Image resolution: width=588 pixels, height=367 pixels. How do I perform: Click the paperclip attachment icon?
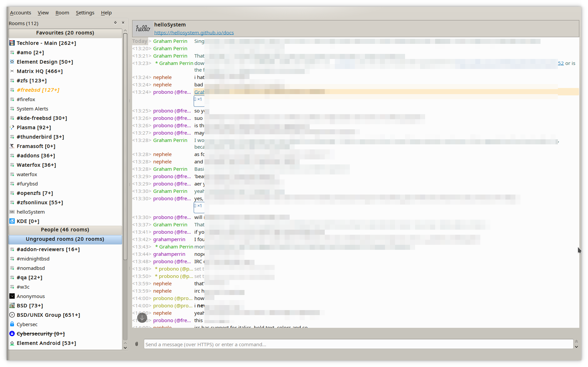[136, 344]
